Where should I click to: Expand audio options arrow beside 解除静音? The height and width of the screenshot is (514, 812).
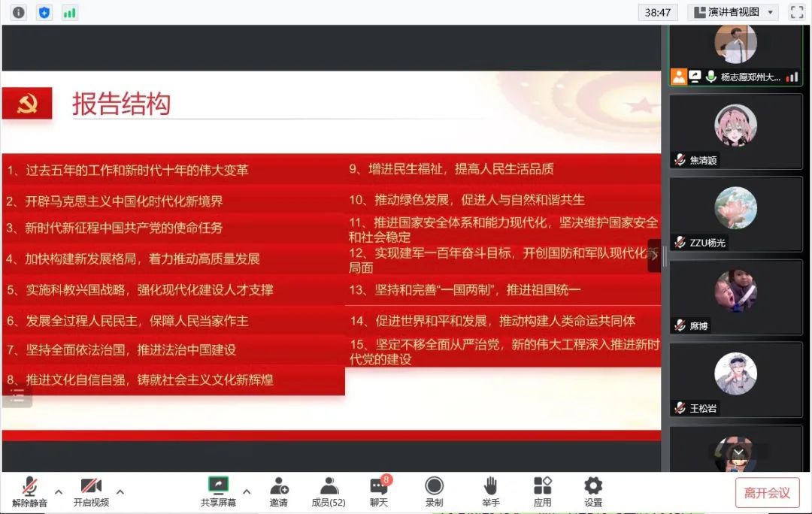59,491
